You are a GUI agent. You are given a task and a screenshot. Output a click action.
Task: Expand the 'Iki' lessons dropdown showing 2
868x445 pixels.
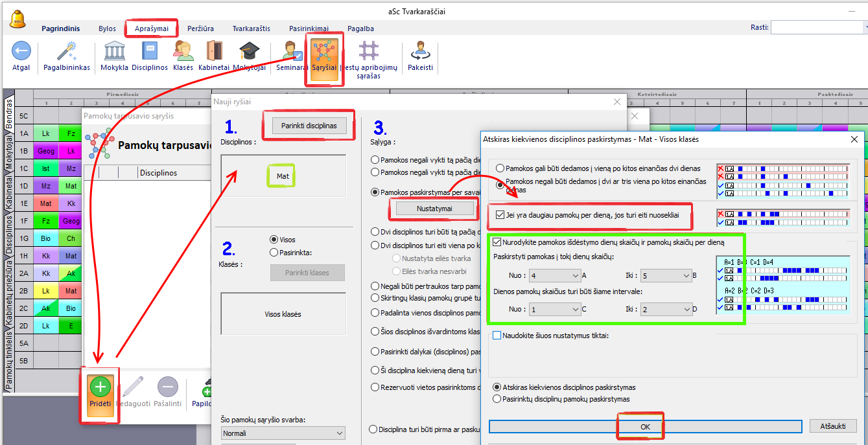tap(666, 310)
